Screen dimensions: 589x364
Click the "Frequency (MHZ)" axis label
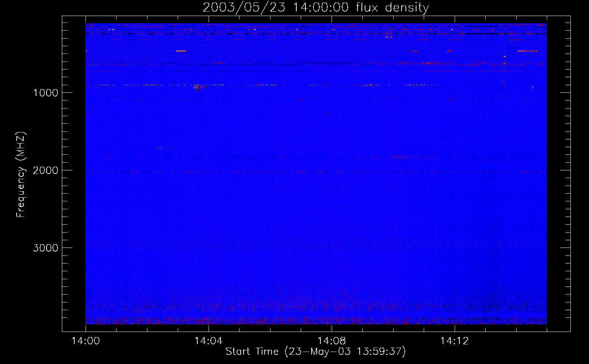click(21, 175)
